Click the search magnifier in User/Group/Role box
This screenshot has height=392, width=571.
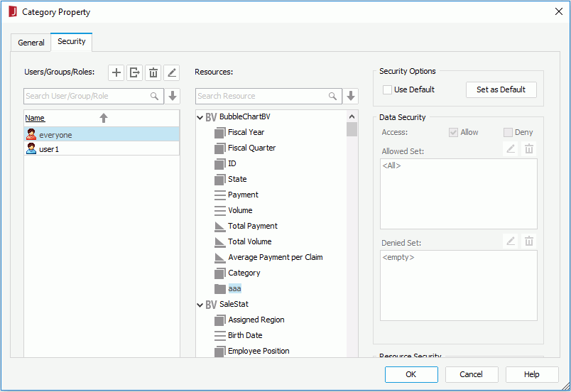tap(154, 96)
